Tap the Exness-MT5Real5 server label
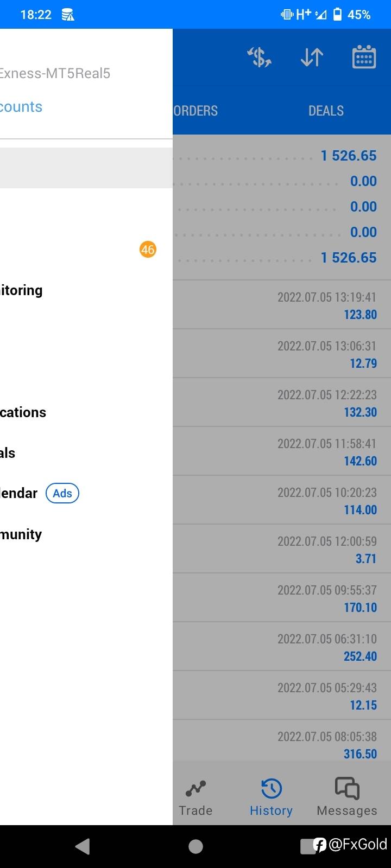391x868 pixels. click(55, 73)
